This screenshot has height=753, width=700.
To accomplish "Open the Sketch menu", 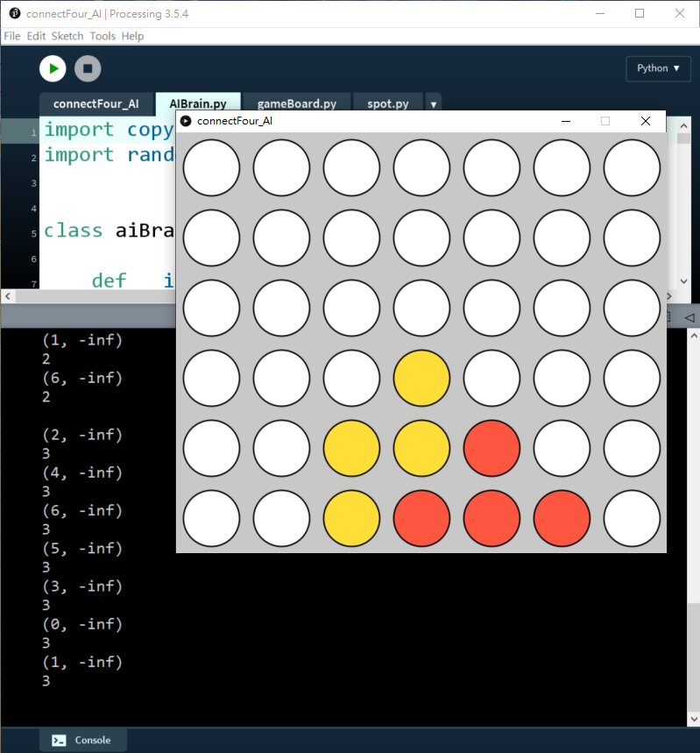I will click(67, 36).
